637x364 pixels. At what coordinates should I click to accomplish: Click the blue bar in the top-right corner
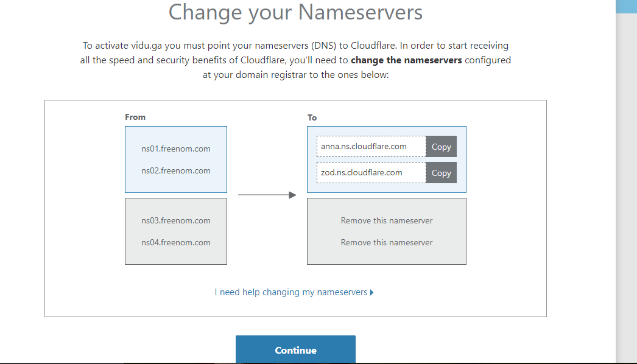(626, 6)
